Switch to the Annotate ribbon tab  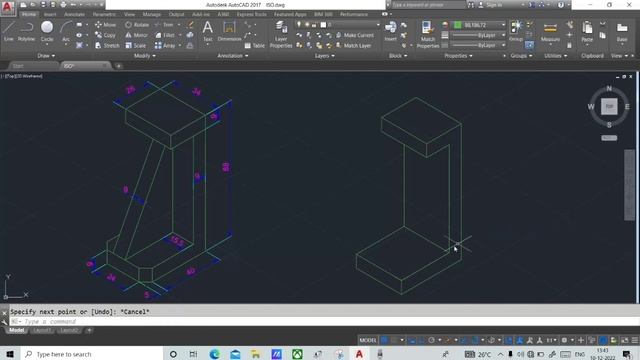pyautogui.click(x=74, y=14)
